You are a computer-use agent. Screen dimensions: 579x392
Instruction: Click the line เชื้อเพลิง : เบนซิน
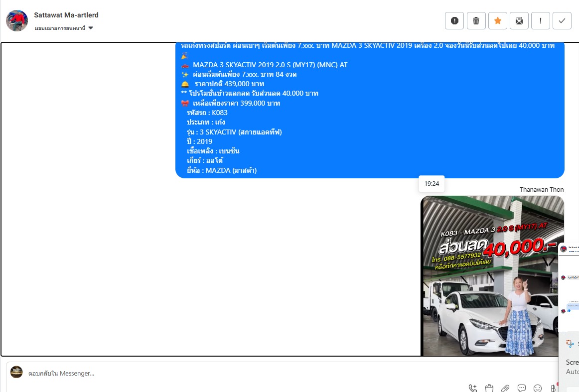click(x=213, y=151)
